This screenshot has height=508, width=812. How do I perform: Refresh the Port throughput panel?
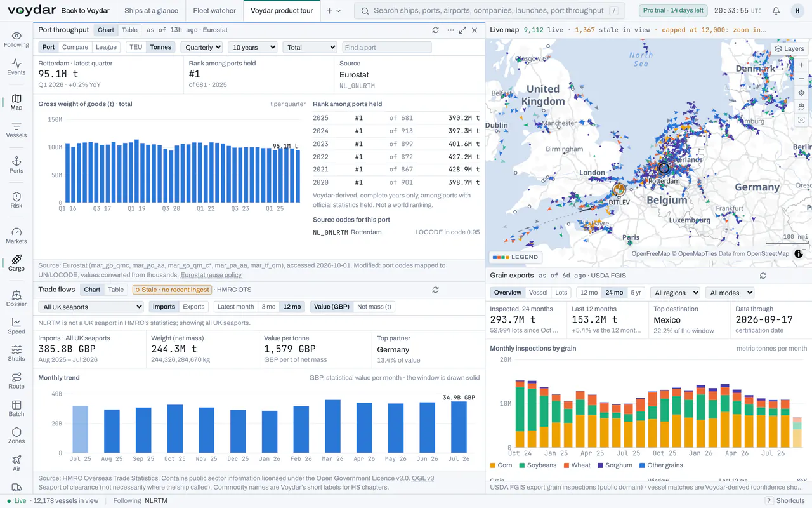tap(435, 30)
